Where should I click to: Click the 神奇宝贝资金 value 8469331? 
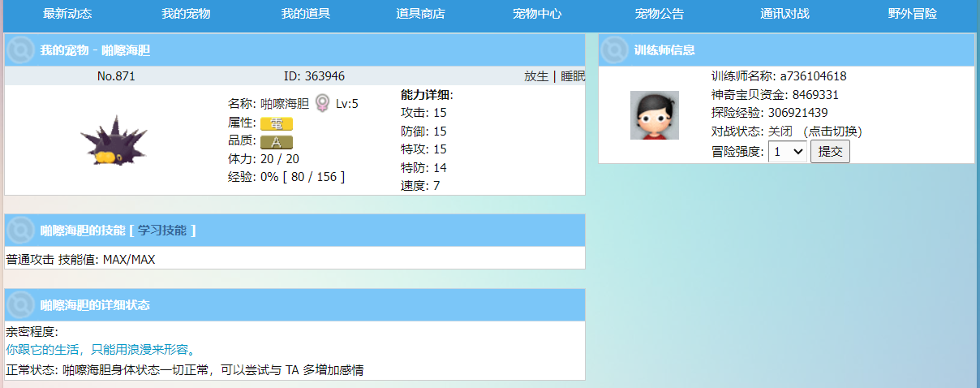(x=815, y=94)
